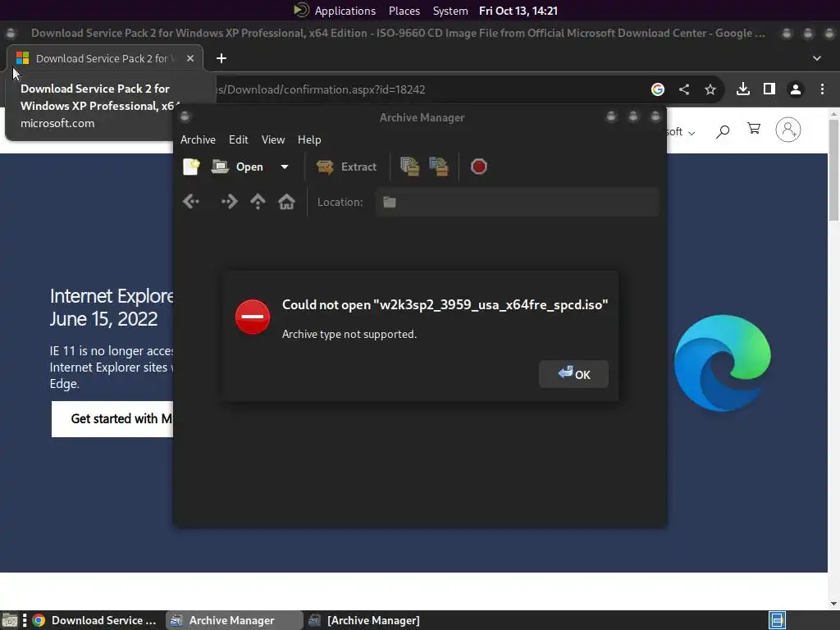Expand the tab search chevron in Chrome
This screenshot has height=630, width=840.
click(816, 58)
